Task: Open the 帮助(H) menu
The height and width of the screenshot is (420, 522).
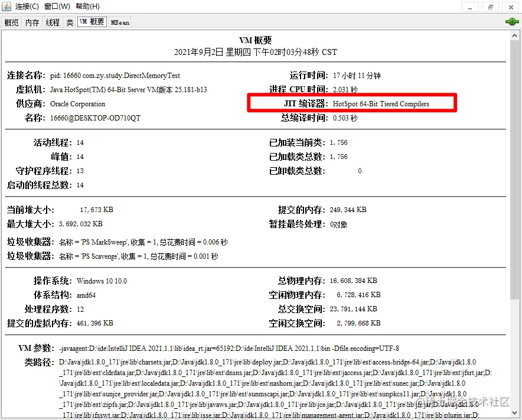Action: tap(87, 6)
